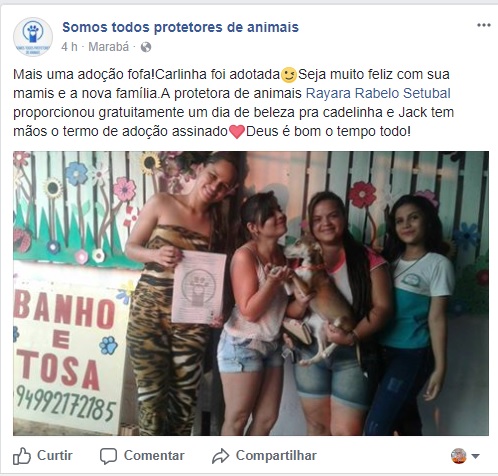Click the Curtir label
The image size is (498, 476).
click(55, 455)
